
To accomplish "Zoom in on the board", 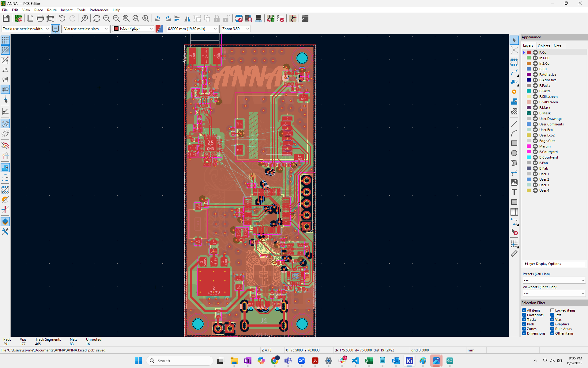I will coord(106,19).
